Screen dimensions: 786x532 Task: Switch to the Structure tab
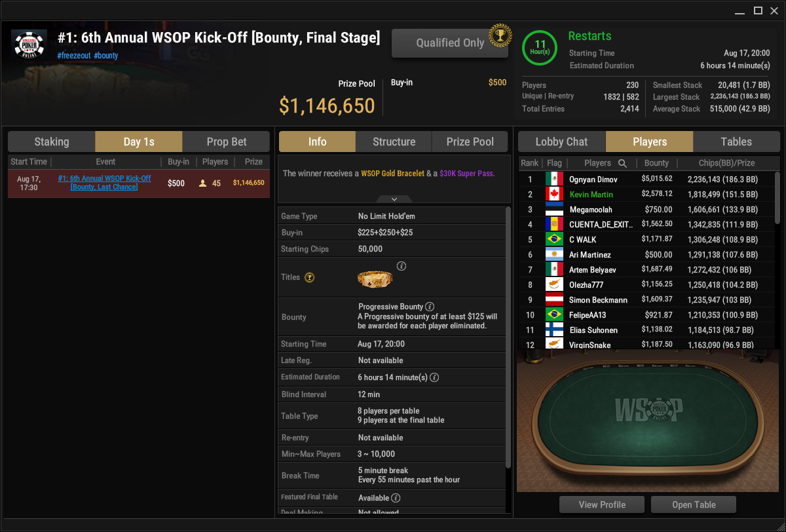(x=394, y=142)
